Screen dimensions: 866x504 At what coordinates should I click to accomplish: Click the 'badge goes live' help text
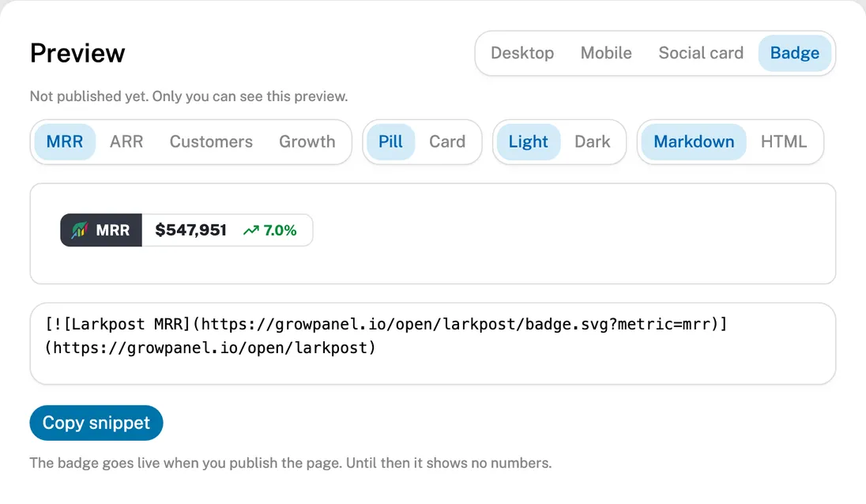coord(291,463)
